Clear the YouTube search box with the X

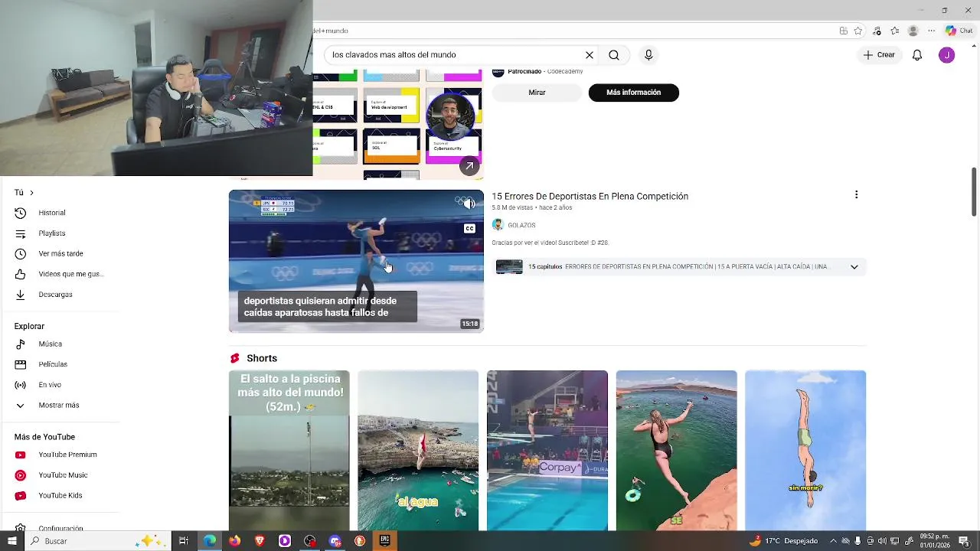(590, 55)
